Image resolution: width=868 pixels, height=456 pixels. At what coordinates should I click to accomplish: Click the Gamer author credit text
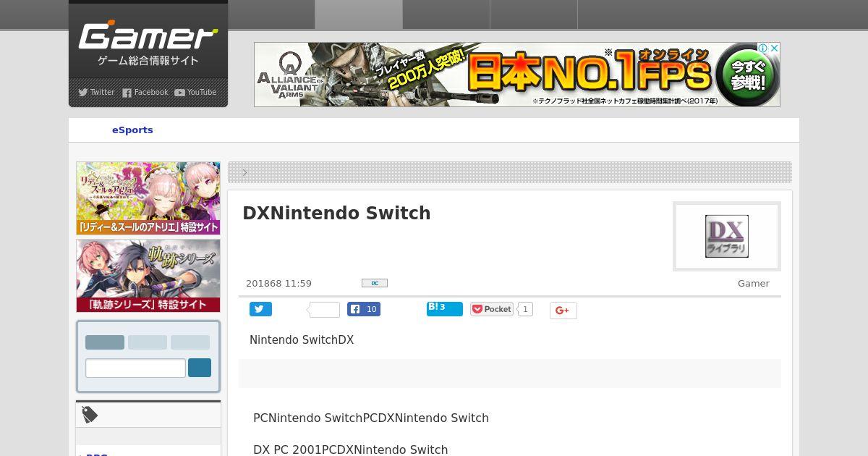click(754, 284)
